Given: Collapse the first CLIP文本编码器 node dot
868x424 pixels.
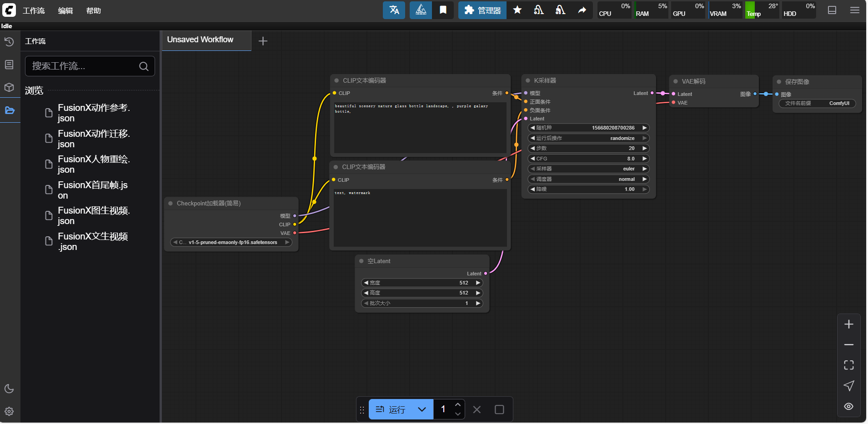Looking at the screenshot, I should pos(336,80).
